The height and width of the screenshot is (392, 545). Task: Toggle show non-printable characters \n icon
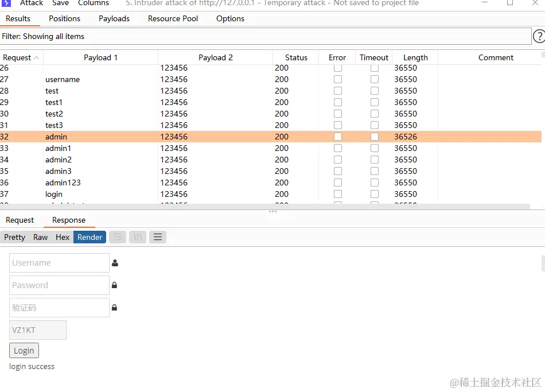[138, 237]
